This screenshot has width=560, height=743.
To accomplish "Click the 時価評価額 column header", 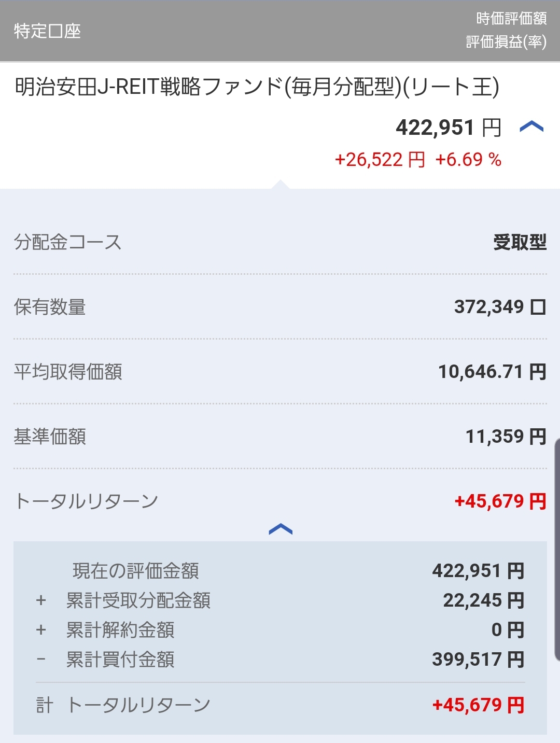I will pyautogui.click(x=511, y=19).
